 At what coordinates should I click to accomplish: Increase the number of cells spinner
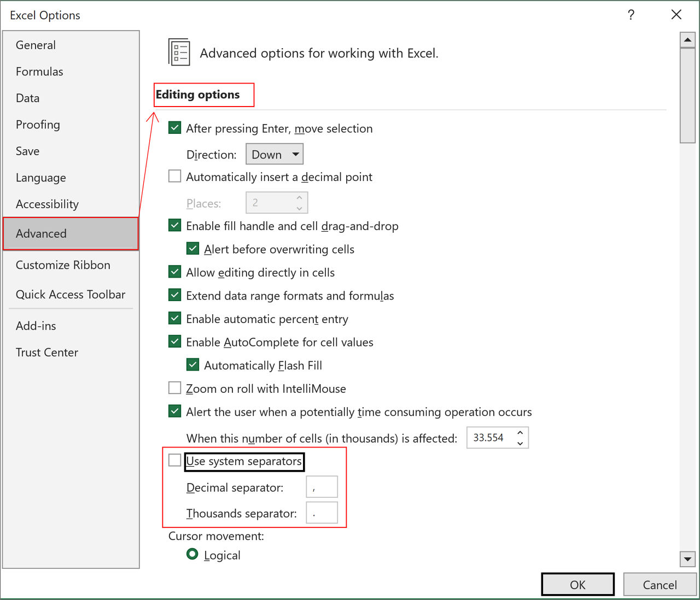[520, 432]
